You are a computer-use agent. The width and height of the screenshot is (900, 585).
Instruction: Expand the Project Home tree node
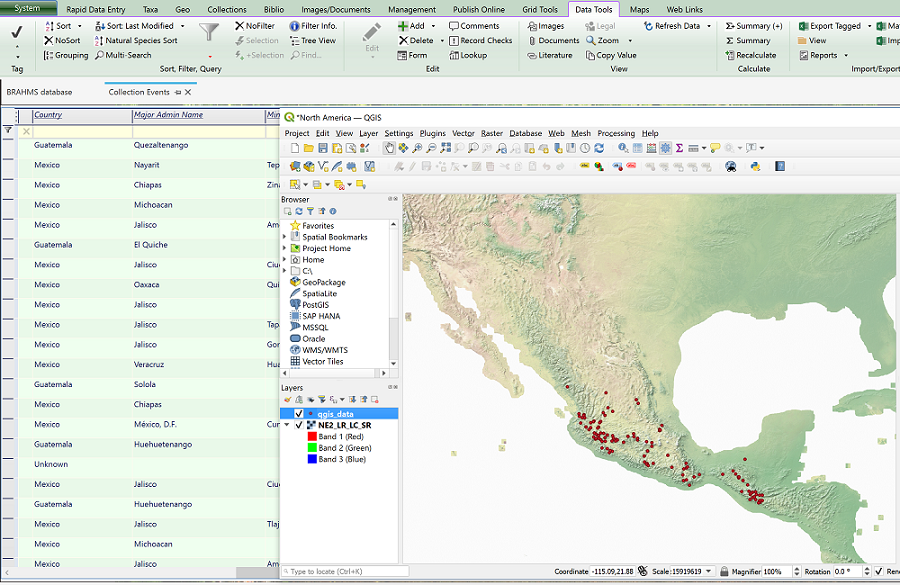click(285, 249)
